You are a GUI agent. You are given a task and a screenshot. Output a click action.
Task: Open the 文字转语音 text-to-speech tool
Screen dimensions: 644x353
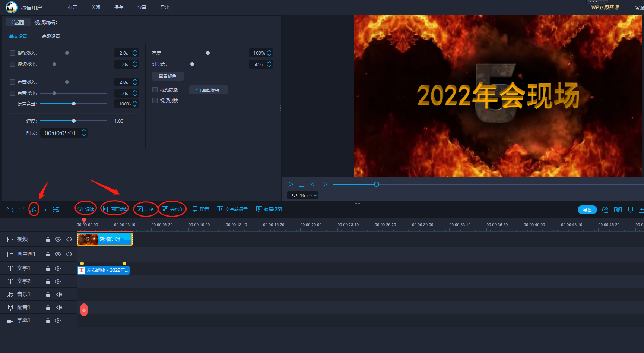[x=232, y=209]
